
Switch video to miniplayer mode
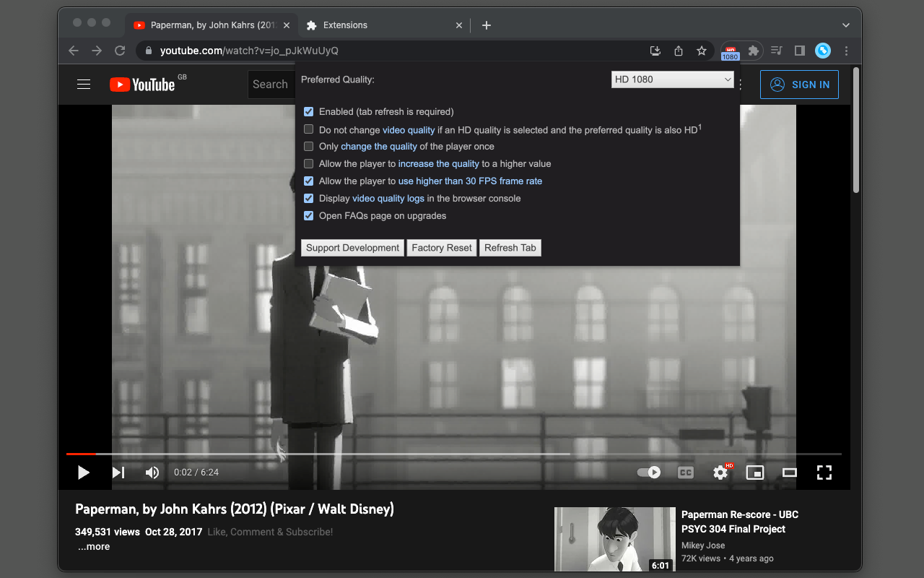[x=754, y=473]
